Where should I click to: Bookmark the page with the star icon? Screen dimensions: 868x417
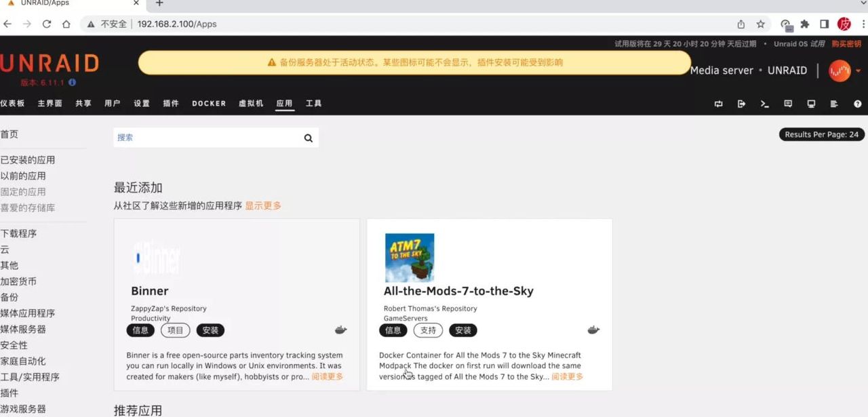coord(761,24)
